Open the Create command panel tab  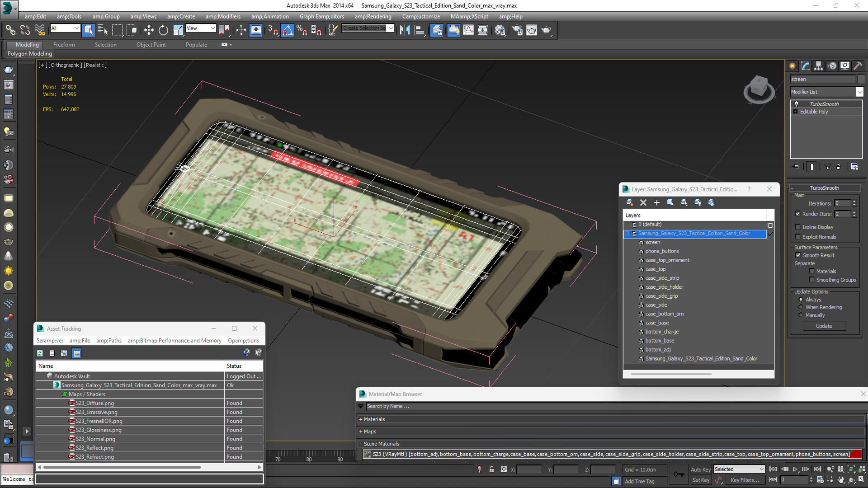pyautogui.click(x=793, y=66)
